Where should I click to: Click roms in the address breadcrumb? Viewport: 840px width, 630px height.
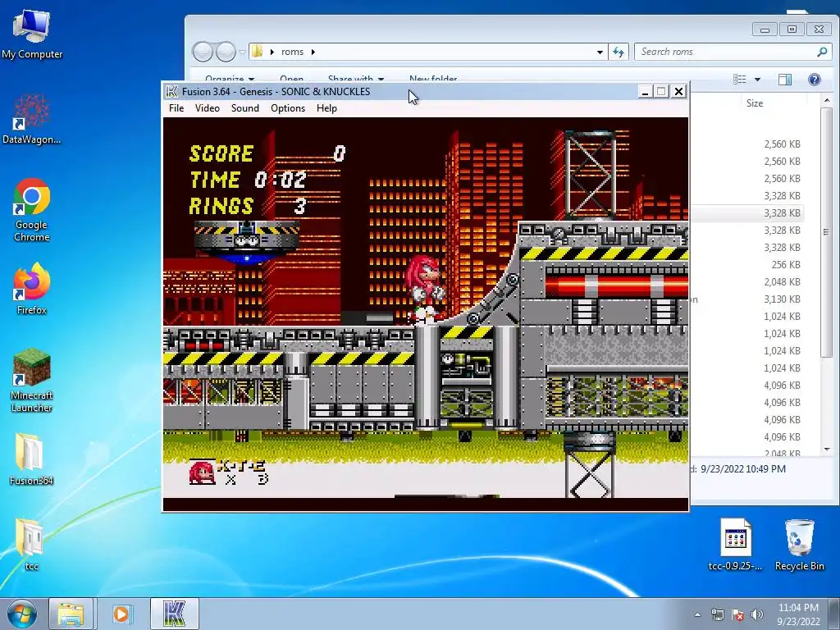pos(292,52)
